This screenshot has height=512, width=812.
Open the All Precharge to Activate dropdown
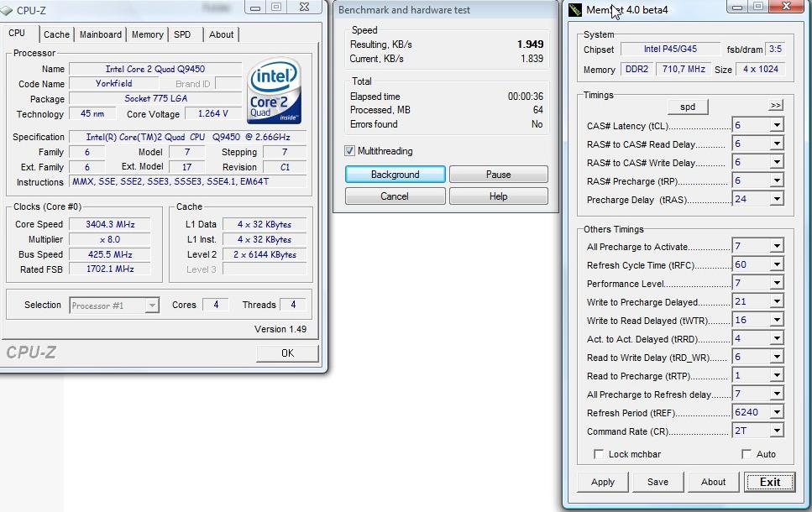click(777, 247)
